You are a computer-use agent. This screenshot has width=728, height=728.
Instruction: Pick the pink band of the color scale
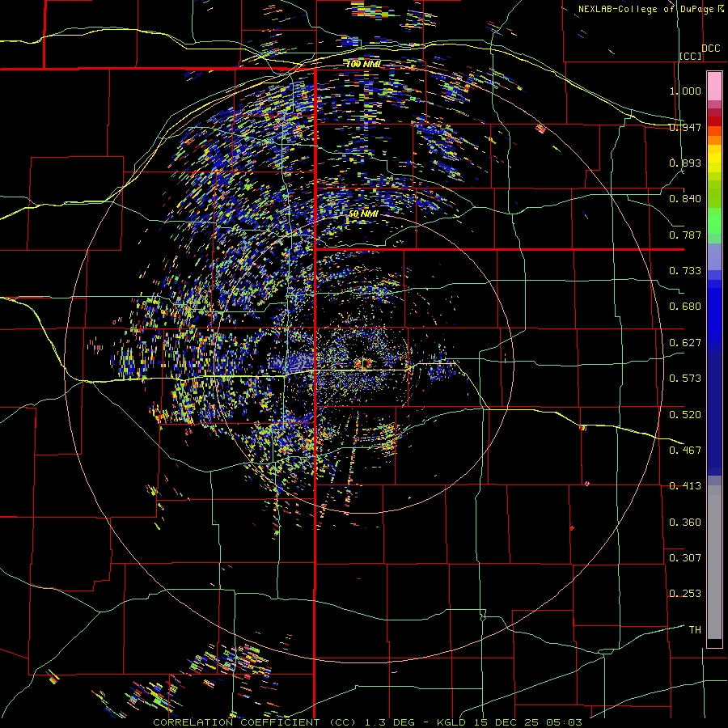coord(714,86)
